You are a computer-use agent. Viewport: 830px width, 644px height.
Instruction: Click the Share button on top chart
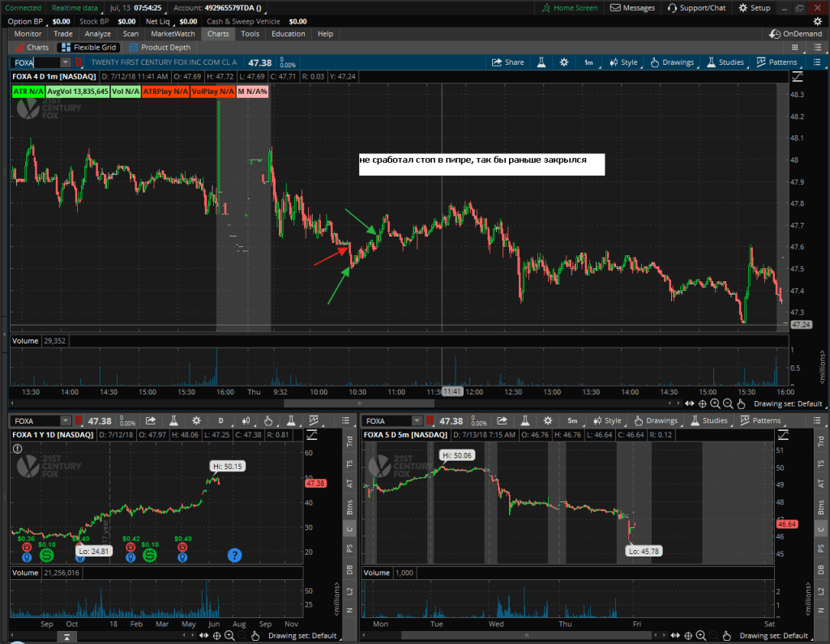coord(508,62)
